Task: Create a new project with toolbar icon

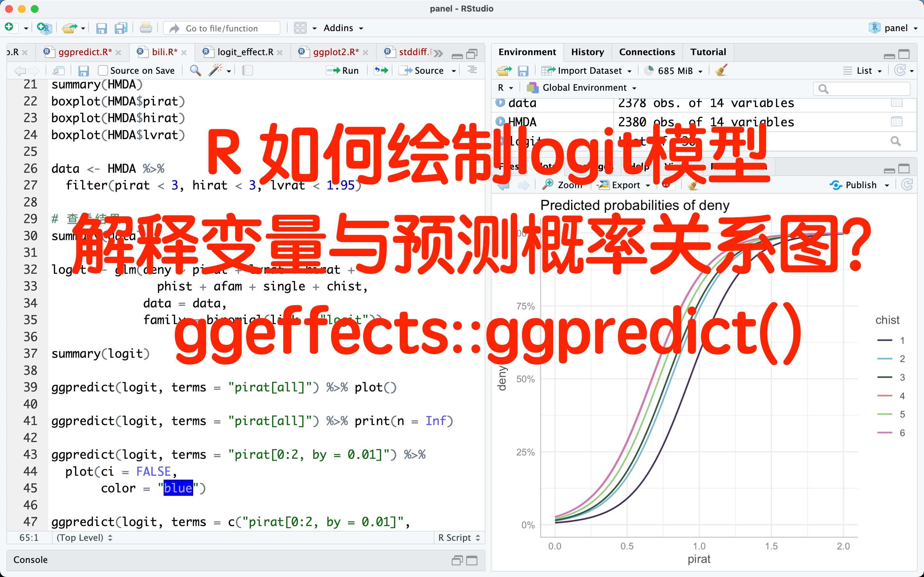Action: pyautogui.click(x=44, y=28)
